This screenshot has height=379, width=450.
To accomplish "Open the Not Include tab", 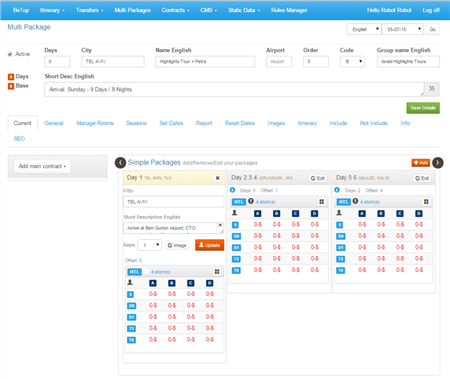I will [374, 123].
